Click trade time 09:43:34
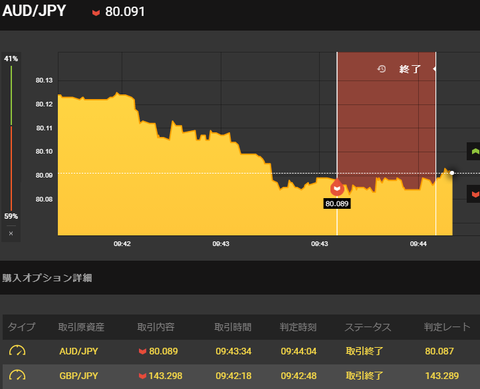This screenshot has width=480, height=389. point(233,351)
